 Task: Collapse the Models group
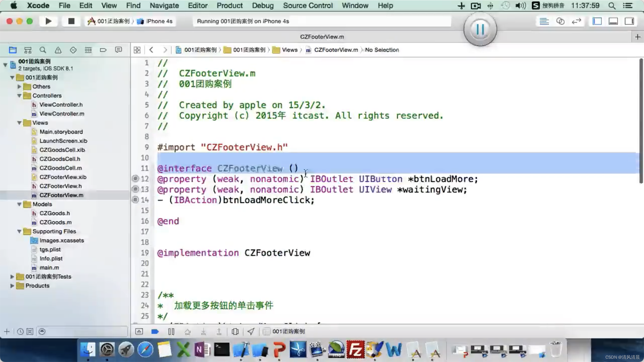click(19, 204)
